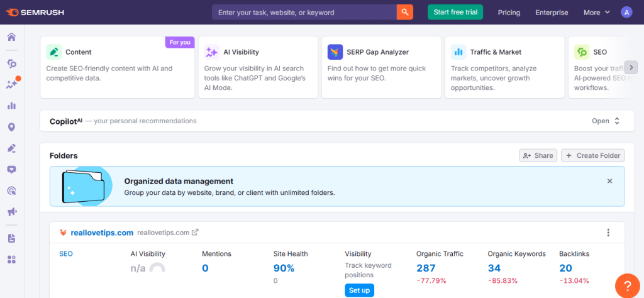644x298 pixels.
Task: Click the Organized data management heading
Action: (179, 181)
